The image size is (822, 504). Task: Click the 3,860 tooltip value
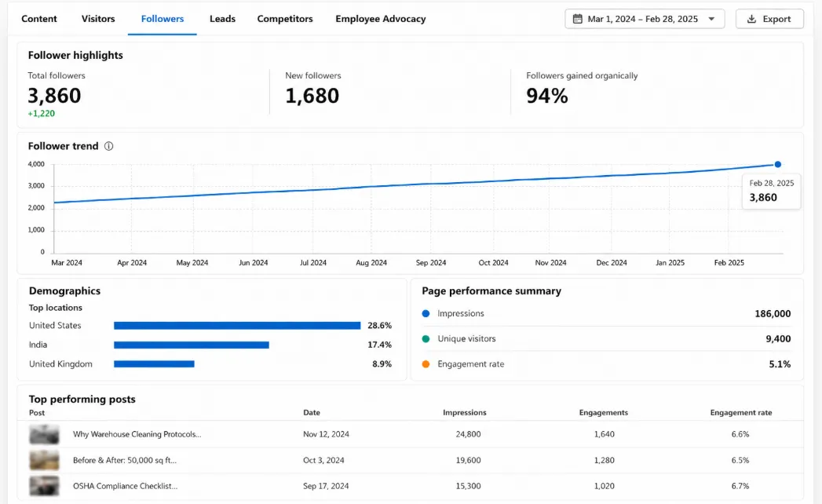(x=763, y=198)
